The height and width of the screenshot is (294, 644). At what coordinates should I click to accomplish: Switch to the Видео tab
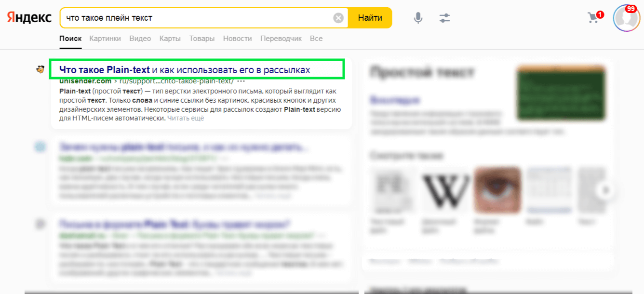[140, 39]
